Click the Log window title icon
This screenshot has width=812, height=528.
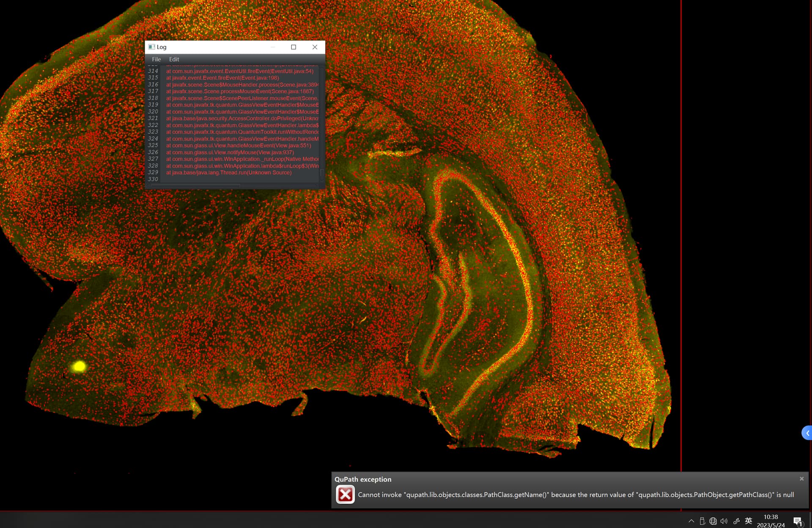coord(151,47)
